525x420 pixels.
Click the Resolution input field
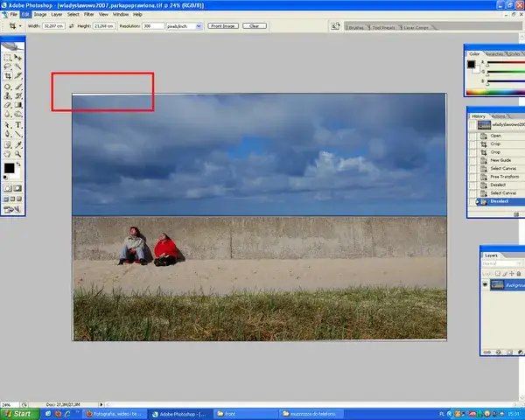coord(153,26)
